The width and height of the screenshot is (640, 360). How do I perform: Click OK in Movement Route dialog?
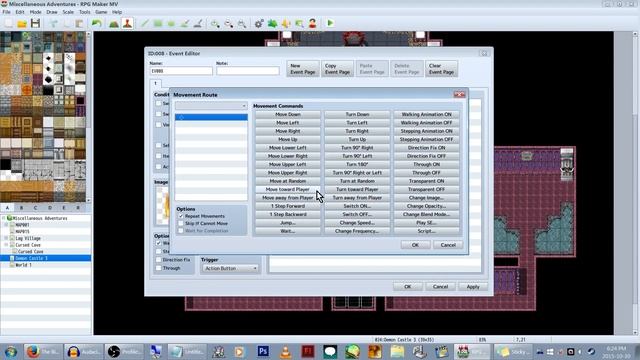(x=415, y=245)
